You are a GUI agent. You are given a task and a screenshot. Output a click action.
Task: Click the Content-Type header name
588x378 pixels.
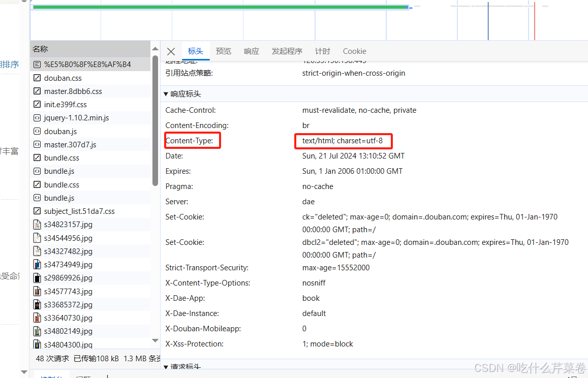coord(190,141)
